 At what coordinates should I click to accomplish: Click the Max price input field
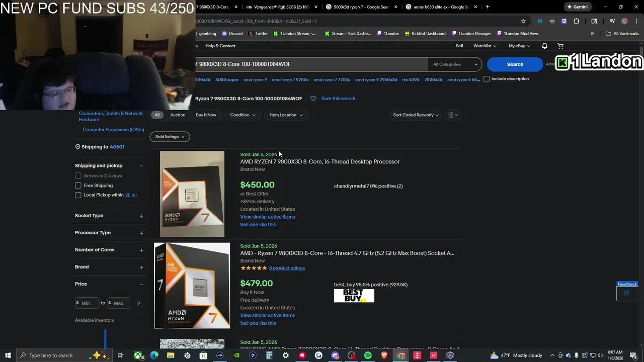(x=120, y=303)
